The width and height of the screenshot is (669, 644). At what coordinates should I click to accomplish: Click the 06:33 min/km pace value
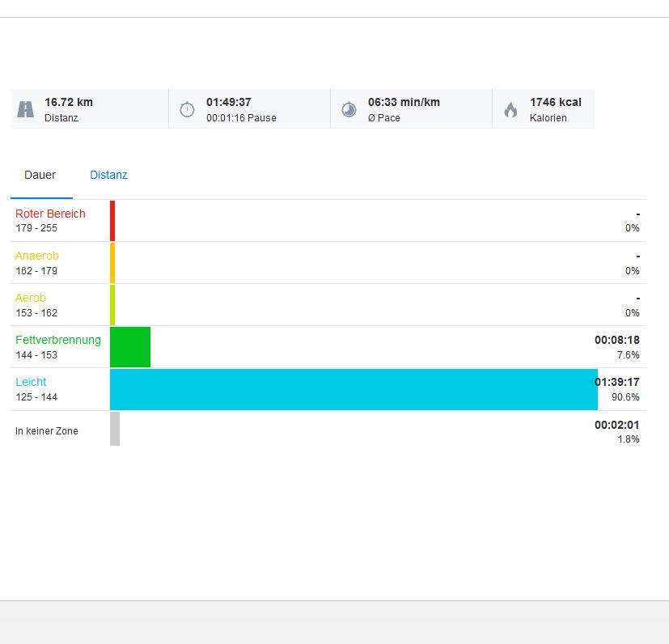point(404,102)
